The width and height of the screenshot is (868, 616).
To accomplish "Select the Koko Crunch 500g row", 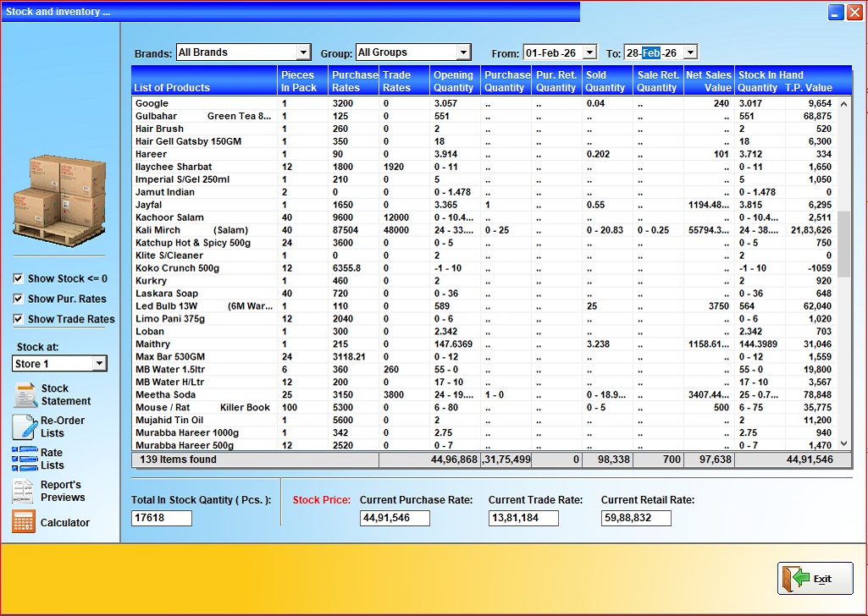I will pos(484,268).
